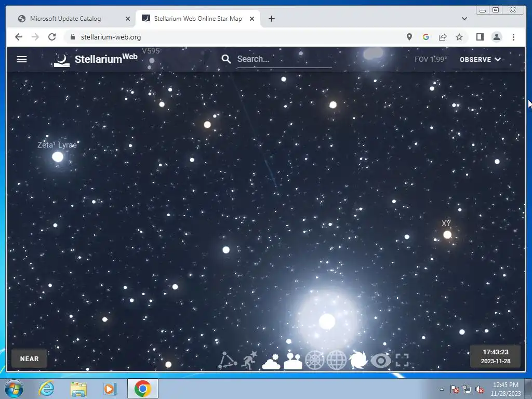Show hidden system tray icons
The height and width of the screenshot is (399, 532).
[x=442, y=389]
